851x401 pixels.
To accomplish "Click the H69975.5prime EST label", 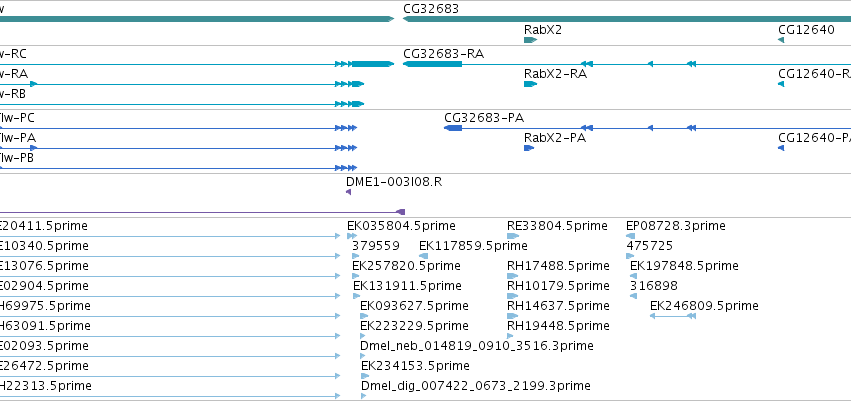I will 45,306.
